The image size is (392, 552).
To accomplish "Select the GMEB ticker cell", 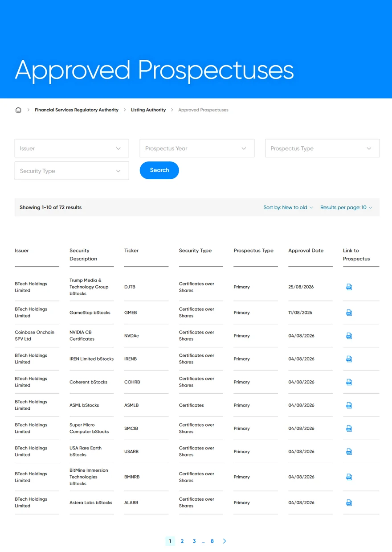I will pyautogui.click(x=131, y=313).
